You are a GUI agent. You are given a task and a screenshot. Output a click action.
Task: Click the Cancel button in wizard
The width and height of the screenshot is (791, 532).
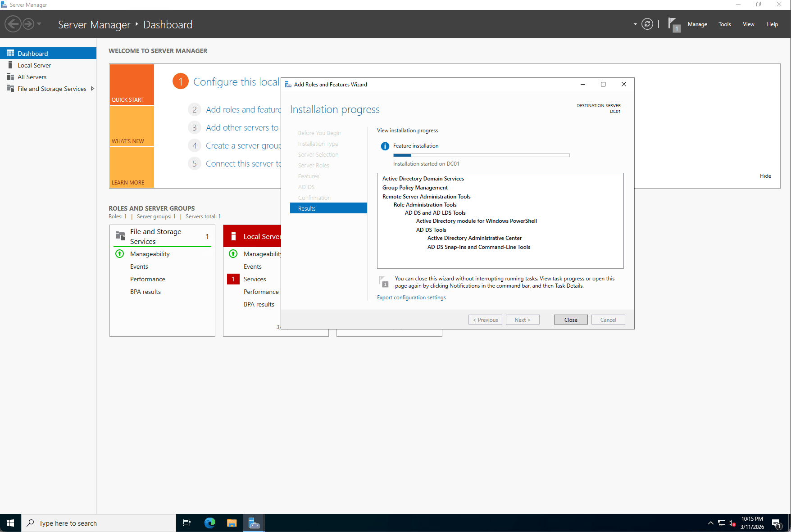tap(608, 320)
